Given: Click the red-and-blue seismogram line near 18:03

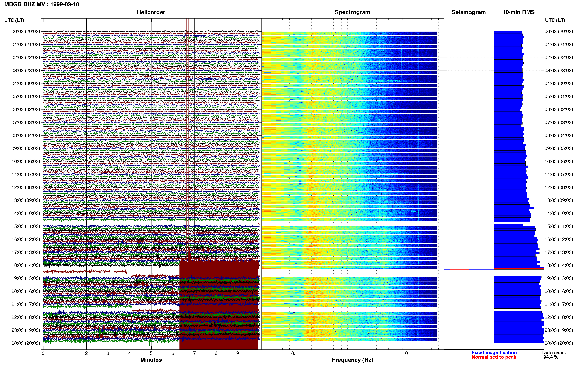Looking at the screenshot, I should pyautogui.click(x=469, y=269).
